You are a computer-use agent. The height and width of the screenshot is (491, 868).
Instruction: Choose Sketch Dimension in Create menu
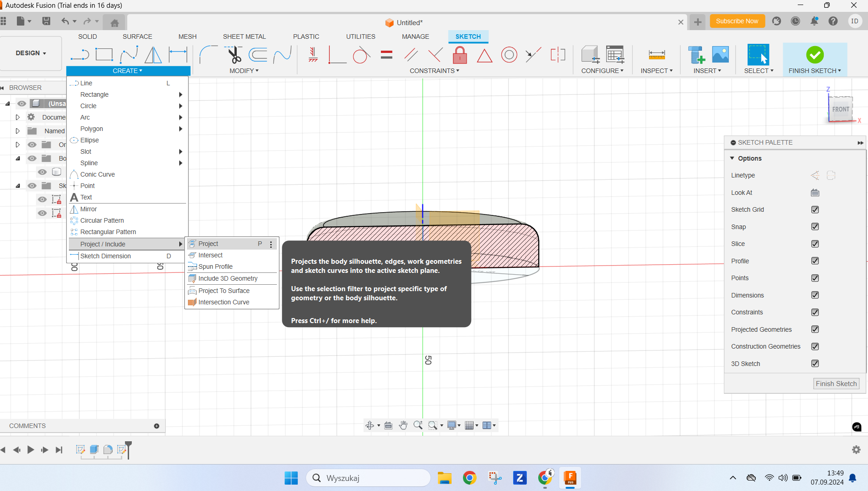(x=127, y=256)
